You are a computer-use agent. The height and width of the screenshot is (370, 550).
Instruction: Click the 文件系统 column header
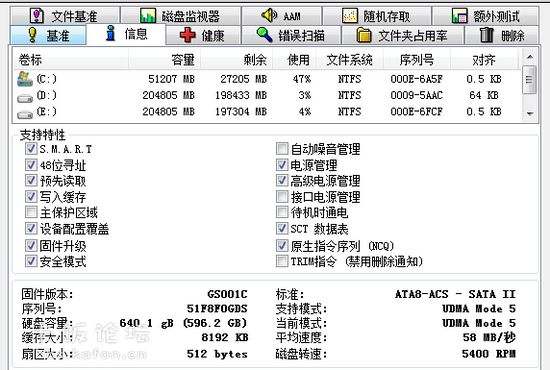[x=349, y=60]
